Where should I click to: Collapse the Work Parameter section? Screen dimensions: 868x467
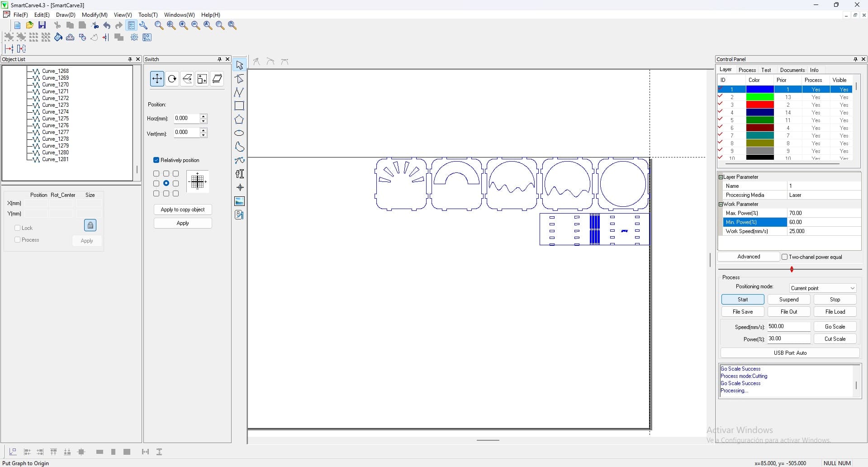(x=721, y=204)
